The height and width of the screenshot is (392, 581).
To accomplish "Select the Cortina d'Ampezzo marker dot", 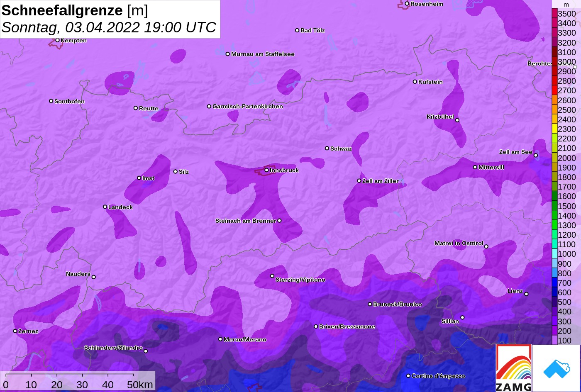I will coord(408,376).
